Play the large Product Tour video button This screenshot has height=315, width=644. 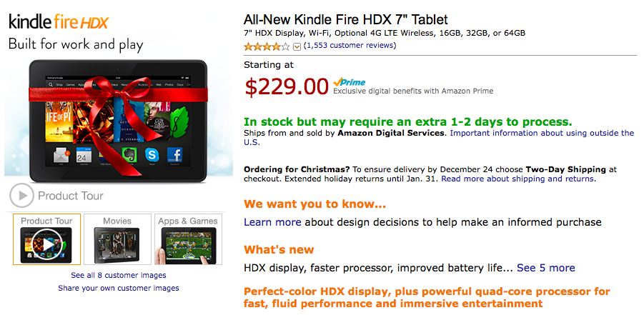pyautogui.click(x=21, y=196)
